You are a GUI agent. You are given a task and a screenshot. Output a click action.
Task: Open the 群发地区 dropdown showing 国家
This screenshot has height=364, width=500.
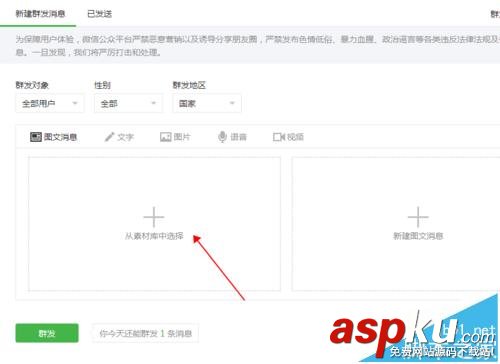[x=207, y=103]
